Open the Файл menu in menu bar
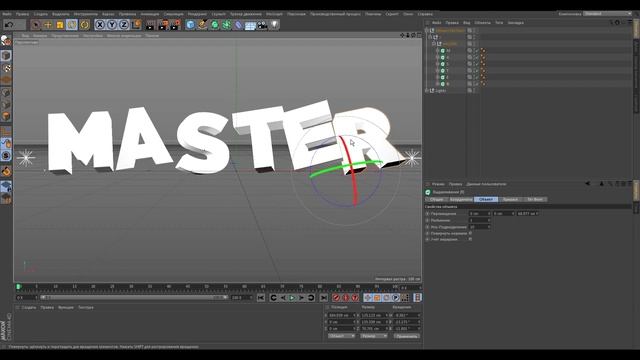 [7, 14]
